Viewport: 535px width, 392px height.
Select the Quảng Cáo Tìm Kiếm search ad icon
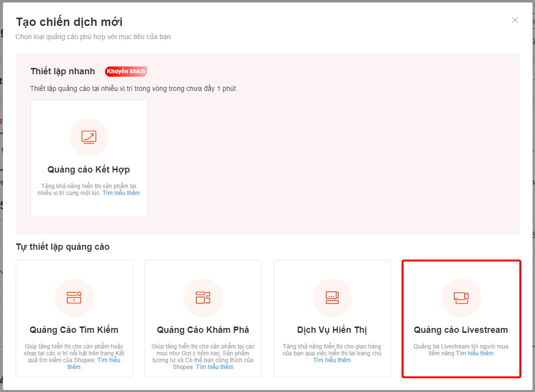(x=74, y=298)
